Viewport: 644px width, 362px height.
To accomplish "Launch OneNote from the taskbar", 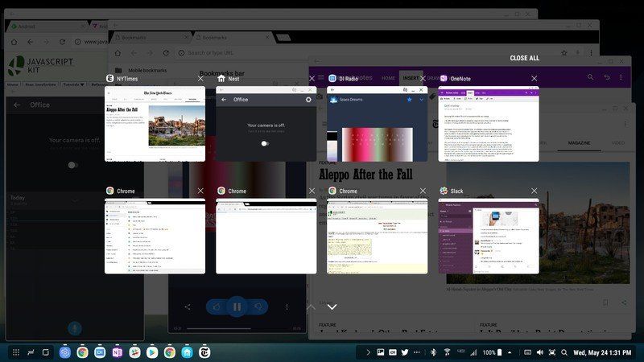I will 118,352.
